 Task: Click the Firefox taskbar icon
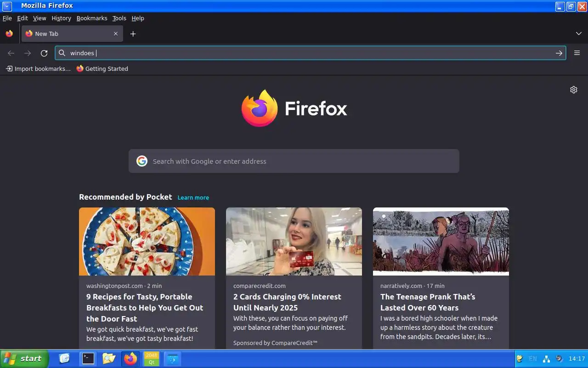(x=130, y=358)
